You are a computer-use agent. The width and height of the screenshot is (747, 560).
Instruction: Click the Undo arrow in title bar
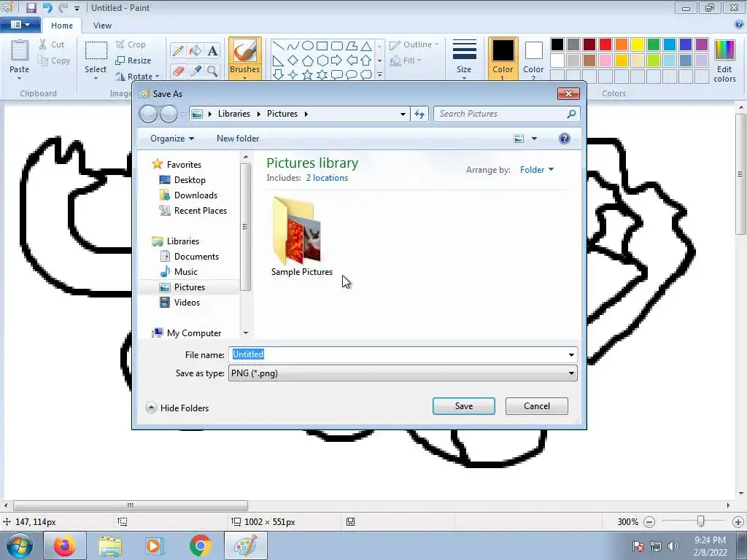coord(47,7)
